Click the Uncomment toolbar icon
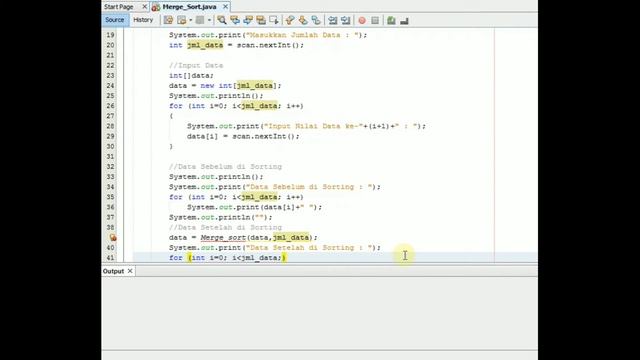The image size is (640, 360). pyautogui.click(x=404, y=20)
